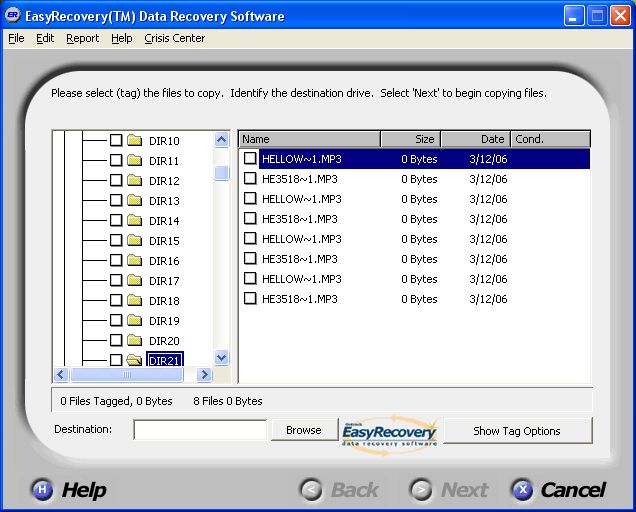Click the EasyRecovery title bar app icon
636x512 pixels.
click(x=13, y=15)
